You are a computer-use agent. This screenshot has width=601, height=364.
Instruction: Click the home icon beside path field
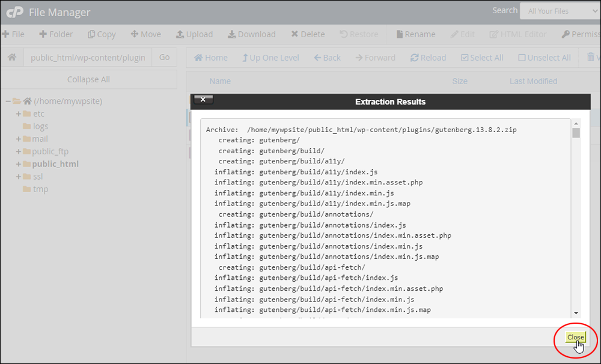coord(12,57)
